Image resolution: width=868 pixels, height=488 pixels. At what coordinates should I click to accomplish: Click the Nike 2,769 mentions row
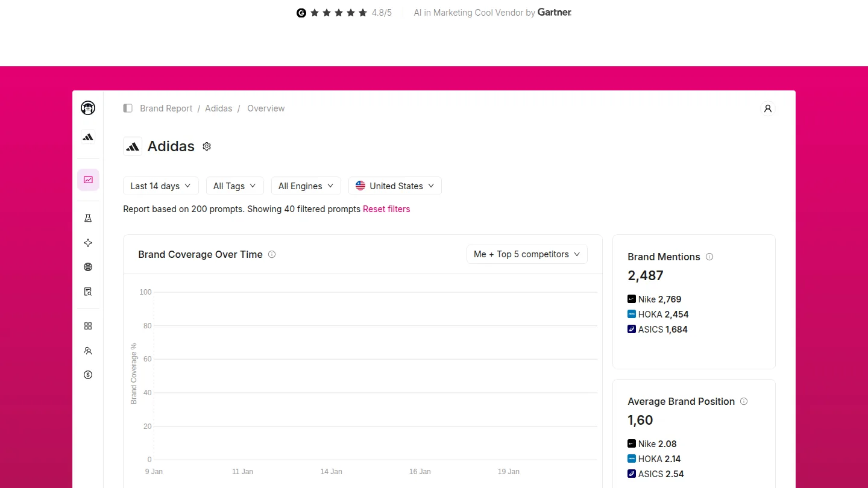[655, 299]
